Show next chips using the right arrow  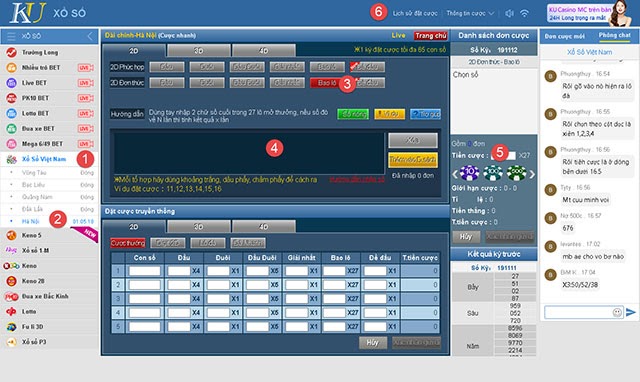532,174
